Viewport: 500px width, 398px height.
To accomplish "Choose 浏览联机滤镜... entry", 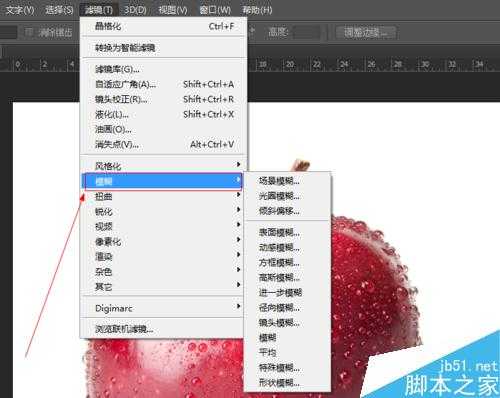I will point(163,329).
